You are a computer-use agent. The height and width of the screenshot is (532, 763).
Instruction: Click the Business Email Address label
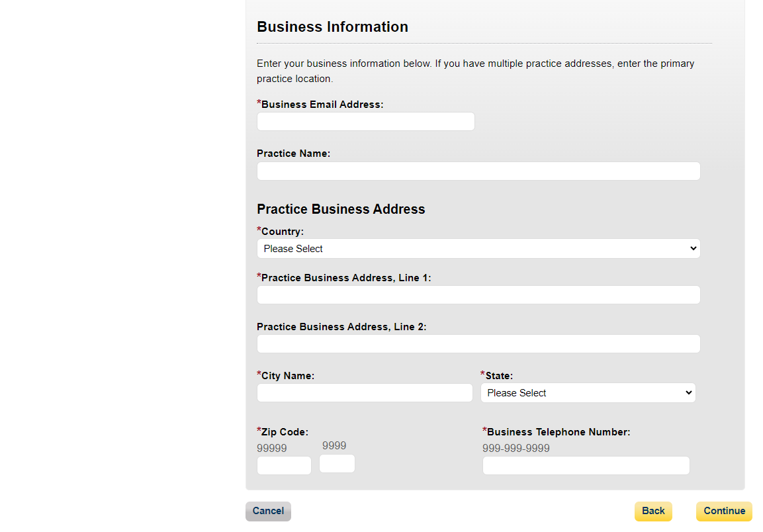click(322, 105)
